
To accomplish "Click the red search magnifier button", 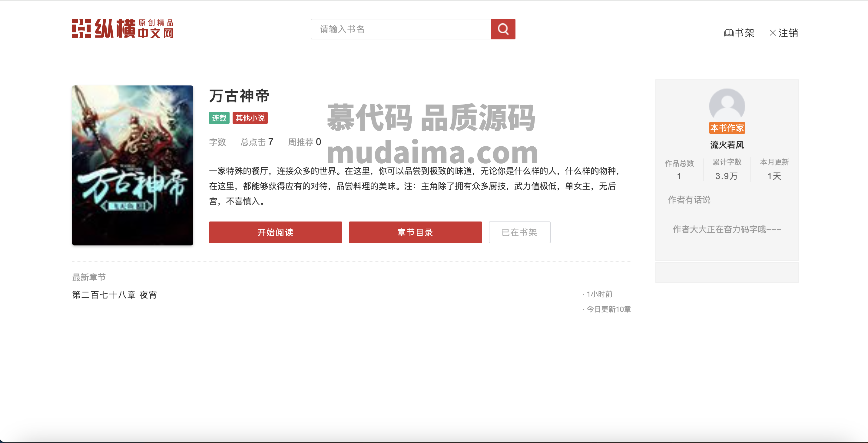I will (503, 29).
